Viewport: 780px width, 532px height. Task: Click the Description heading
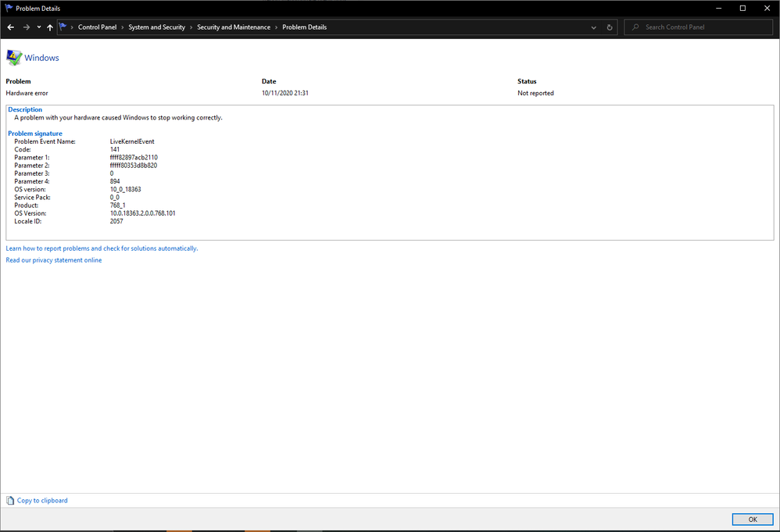coord(25,109)
